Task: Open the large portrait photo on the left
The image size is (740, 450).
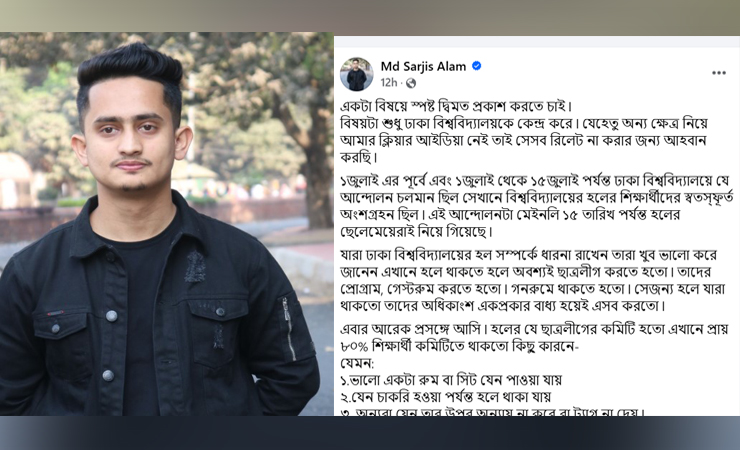Action: point(167,224)
